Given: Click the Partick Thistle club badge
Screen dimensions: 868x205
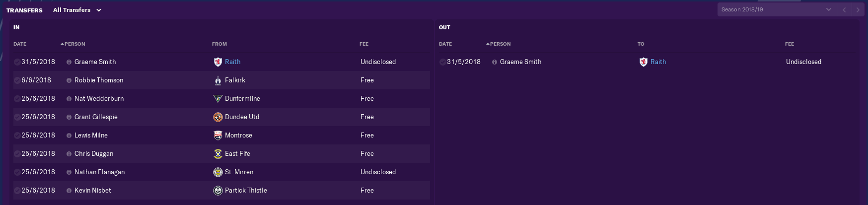Looking at the screenshot, I should coord(217,191).
